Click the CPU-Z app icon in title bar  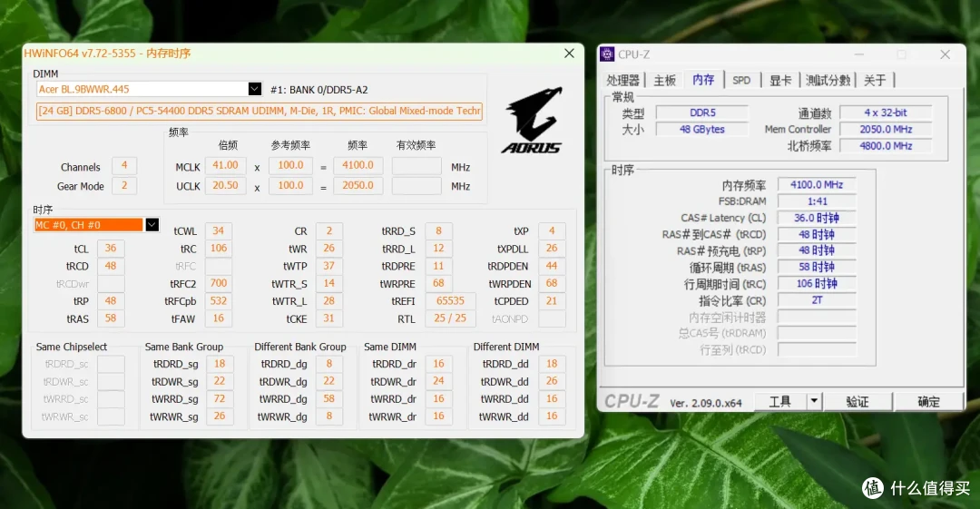pyautogui.click(x=607, y=54)
